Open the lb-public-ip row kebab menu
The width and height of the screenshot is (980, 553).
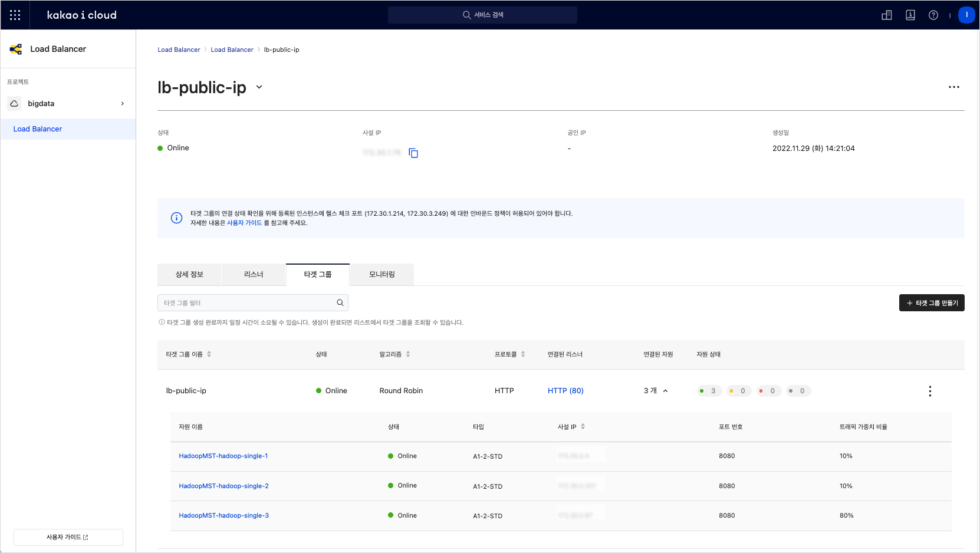930,391
